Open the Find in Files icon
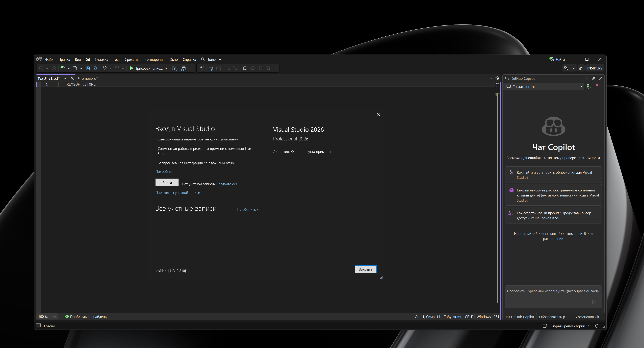This screenshot has width=644, height=348. tap(174, 68)
